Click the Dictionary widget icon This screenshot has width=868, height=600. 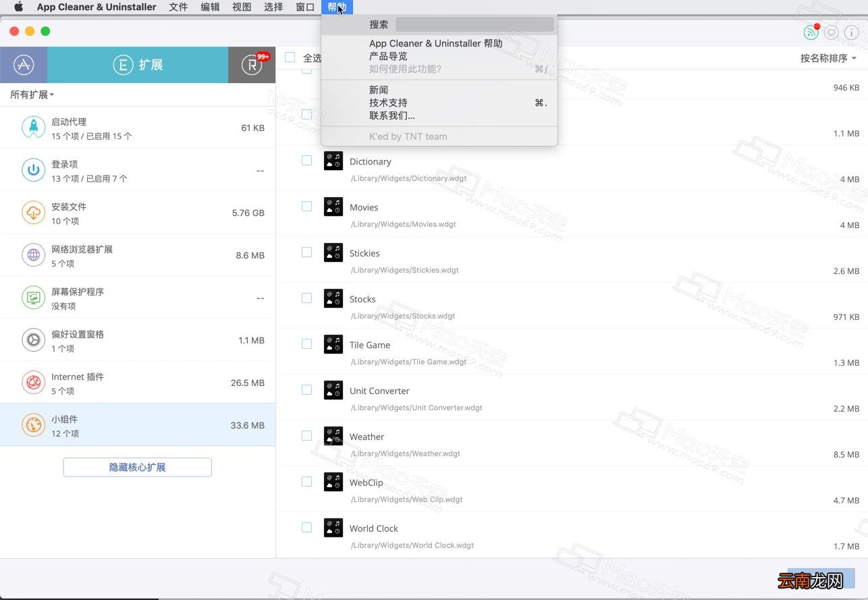(333, 161)
